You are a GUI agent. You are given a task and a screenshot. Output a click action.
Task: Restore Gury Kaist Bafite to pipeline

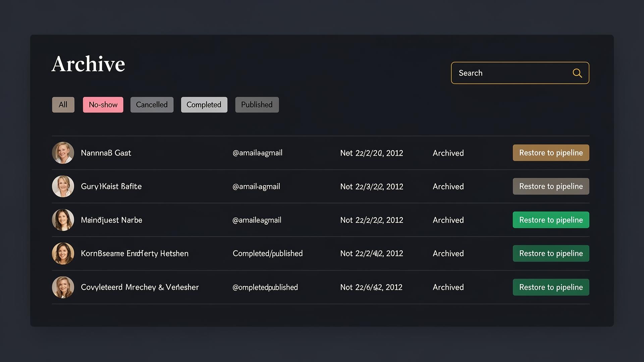click(x=551, y=186)
